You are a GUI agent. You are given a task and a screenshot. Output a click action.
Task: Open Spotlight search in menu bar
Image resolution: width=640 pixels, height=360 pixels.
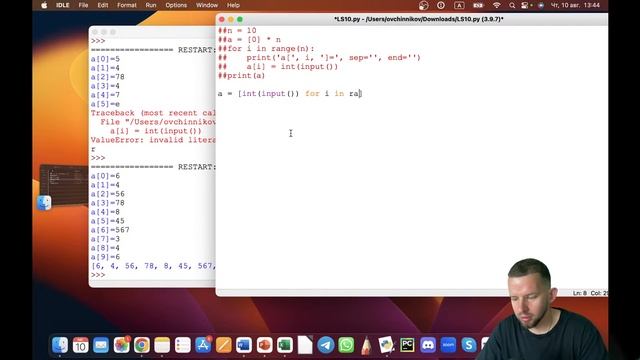(512, 5)
